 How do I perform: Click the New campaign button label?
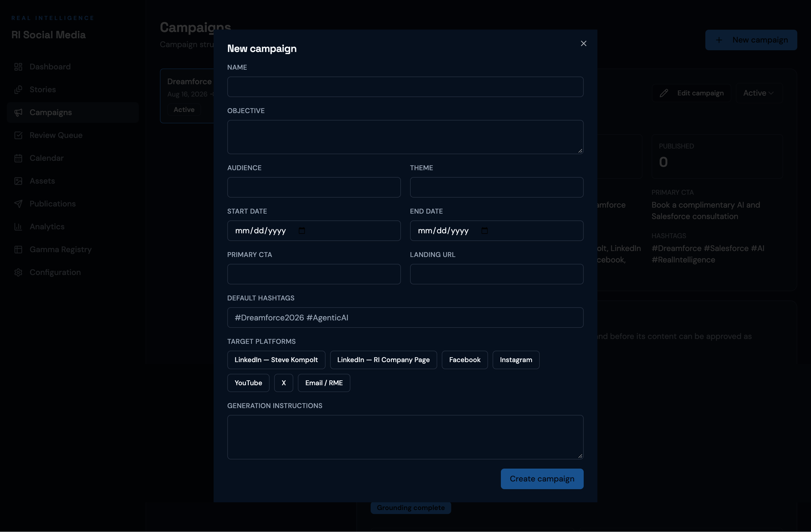click(760, 40)
